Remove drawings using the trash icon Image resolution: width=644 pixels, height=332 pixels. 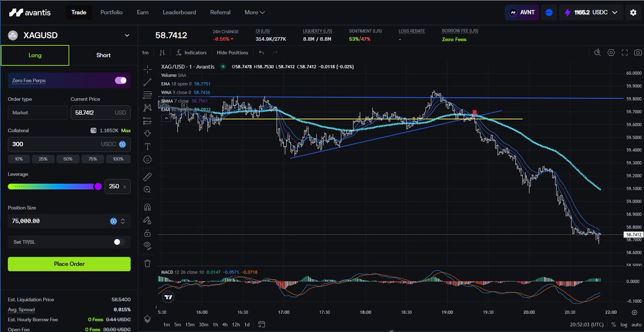[x=148, y=263]
